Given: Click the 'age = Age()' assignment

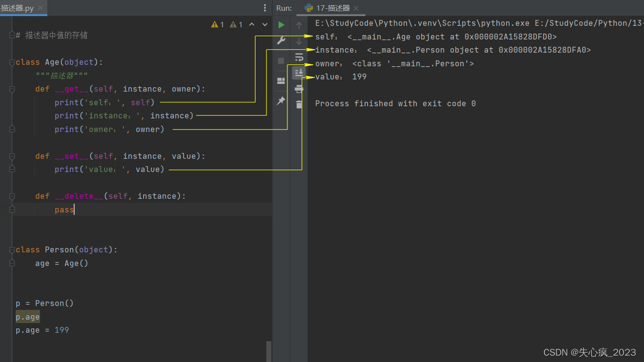Looking at the screenshot, I should (x=61, y=263).
